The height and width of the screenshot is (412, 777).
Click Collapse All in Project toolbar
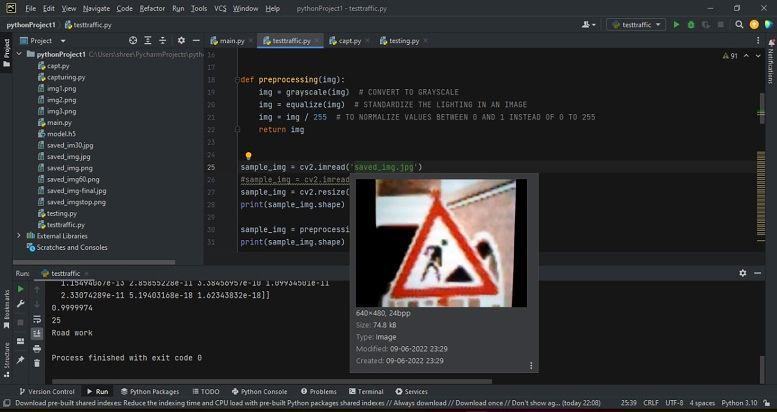coord(163,41)
